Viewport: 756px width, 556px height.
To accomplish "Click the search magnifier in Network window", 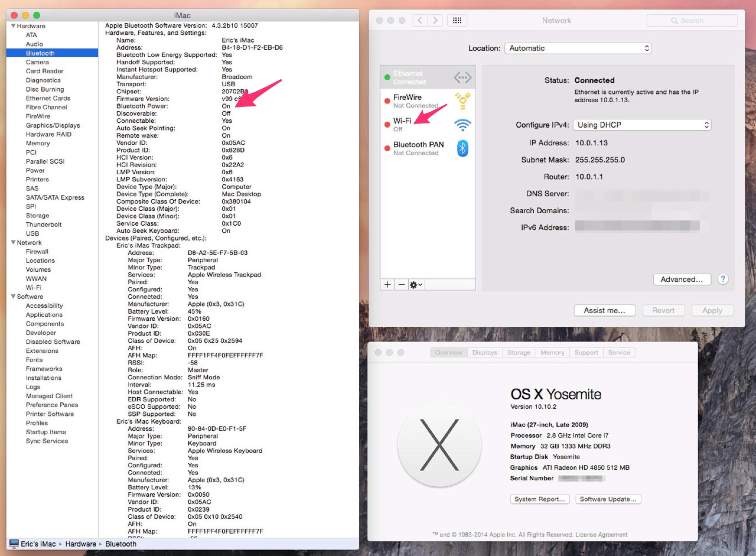I will coord(674,20).
